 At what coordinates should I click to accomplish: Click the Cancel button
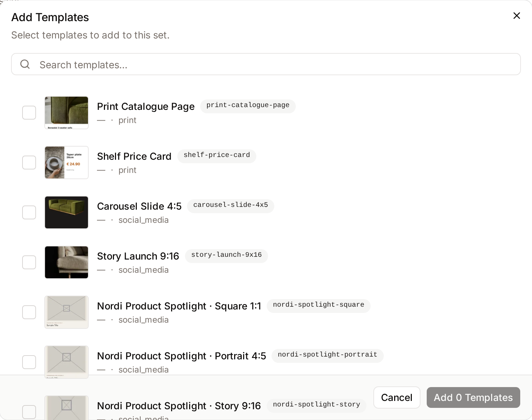point(397,397)
